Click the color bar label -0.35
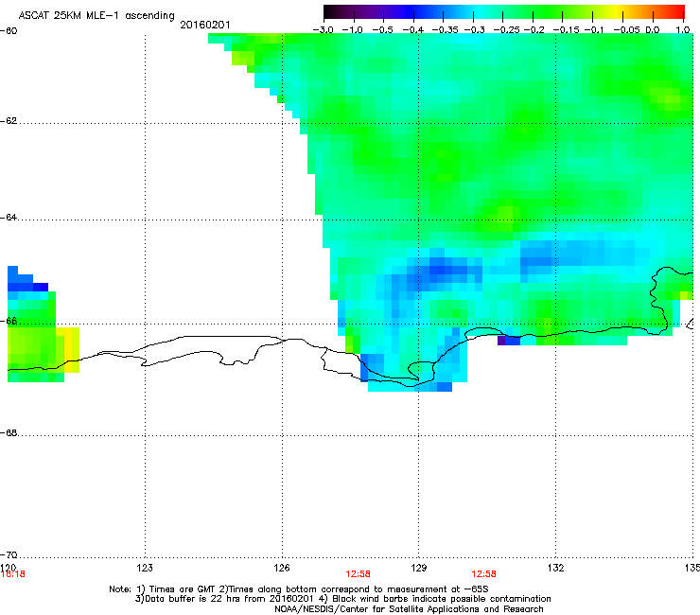Viewport: 700px width, 615px height. coord(446,30)
